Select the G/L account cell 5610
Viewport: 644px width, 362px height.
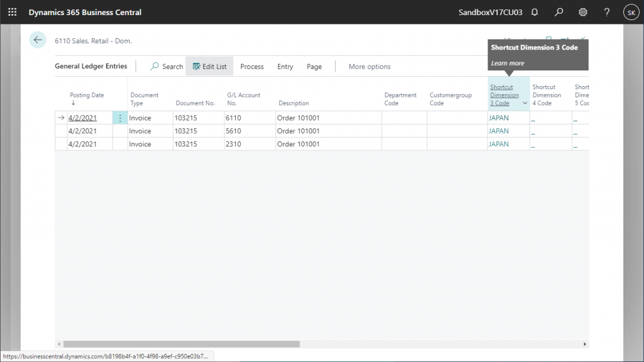[x=250, y=131]
